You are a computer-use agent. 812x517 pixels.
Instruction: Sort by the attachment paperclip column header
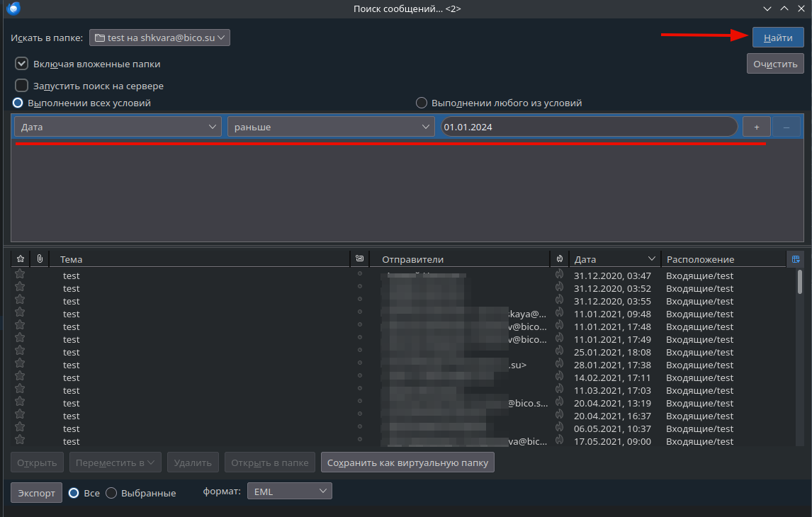coord(40,258)
